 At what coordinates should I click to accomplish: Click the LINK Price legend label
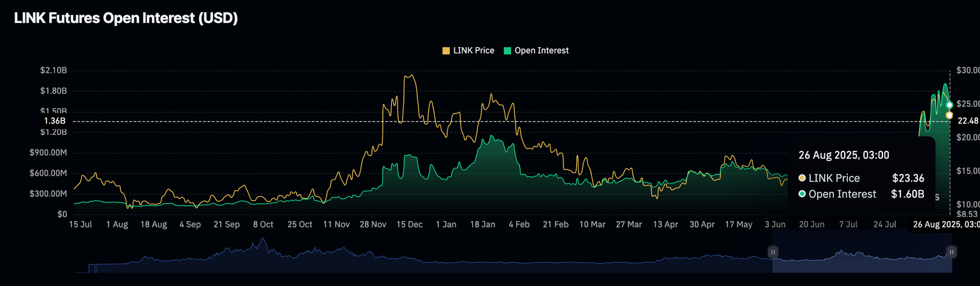click(x=473, y=50)
